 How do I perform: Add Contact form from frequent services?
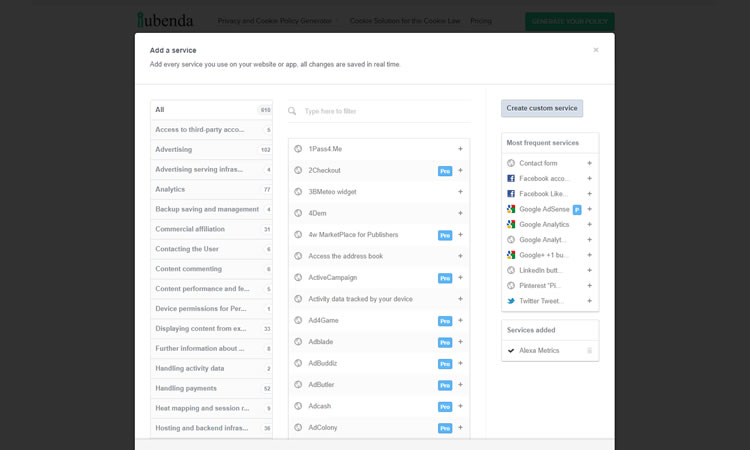pyautogui.click(x=589, y=163)
